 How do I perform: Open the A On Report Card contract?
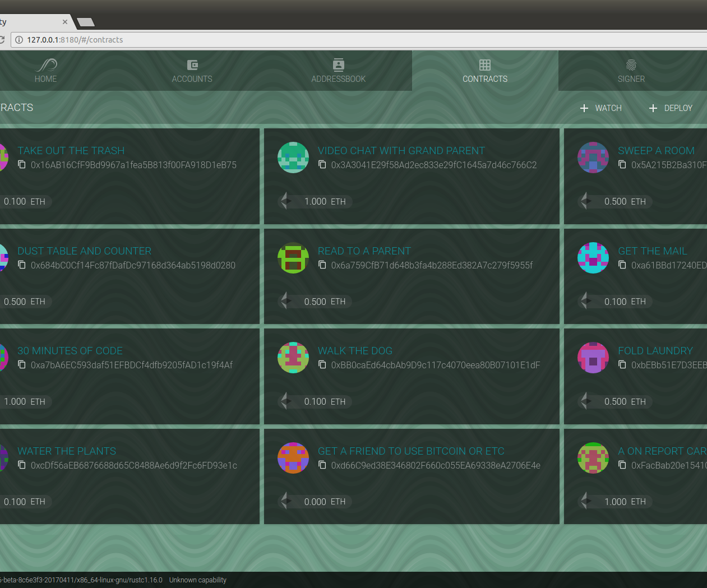tap(662, 451)
